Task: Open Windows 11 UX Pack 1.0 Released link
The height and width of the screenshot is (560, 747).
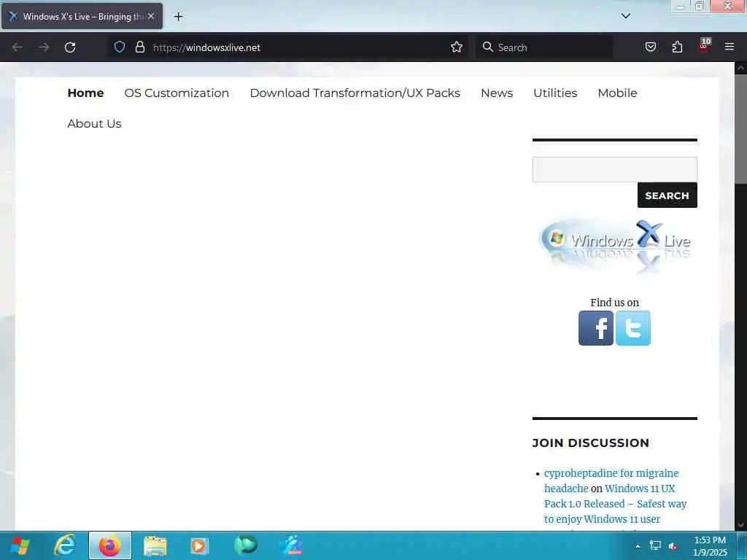Action: click(616, 504)
